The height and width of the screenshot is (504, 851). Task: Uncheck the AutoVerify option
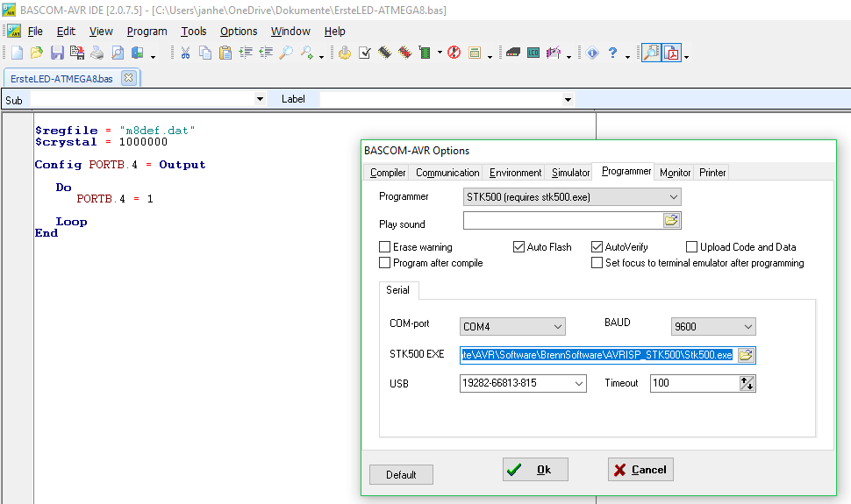pyautogui.click(x=597, y=247)
